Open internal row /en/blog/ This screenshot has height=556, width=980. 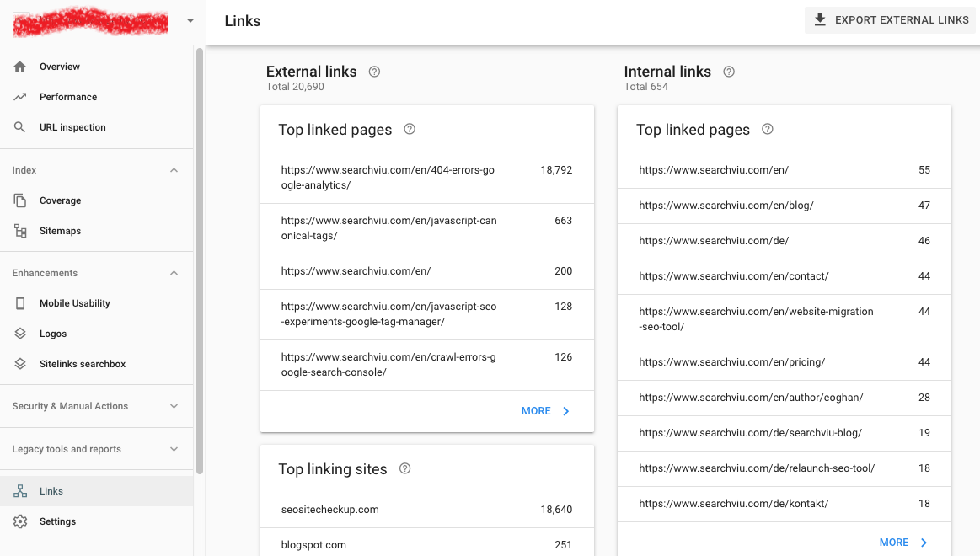click(785, 206)
